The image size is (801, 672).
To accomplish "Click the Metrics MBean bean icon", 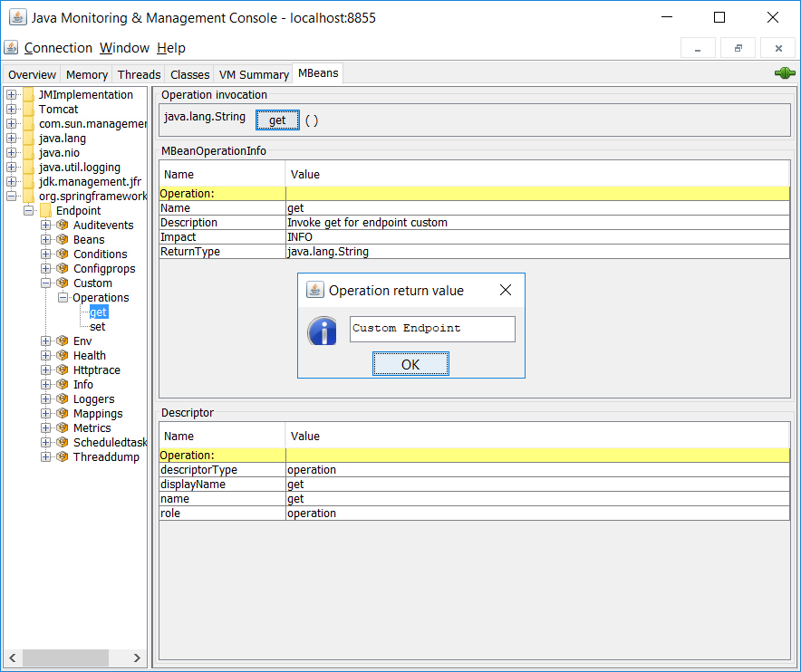I will click(x=63, y=428).
